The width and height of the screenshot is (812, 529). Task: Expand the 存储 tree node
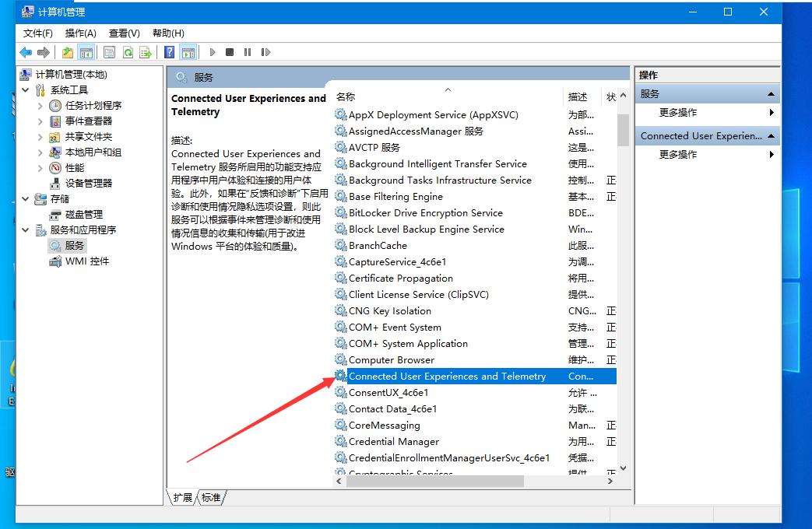[25, 198]
